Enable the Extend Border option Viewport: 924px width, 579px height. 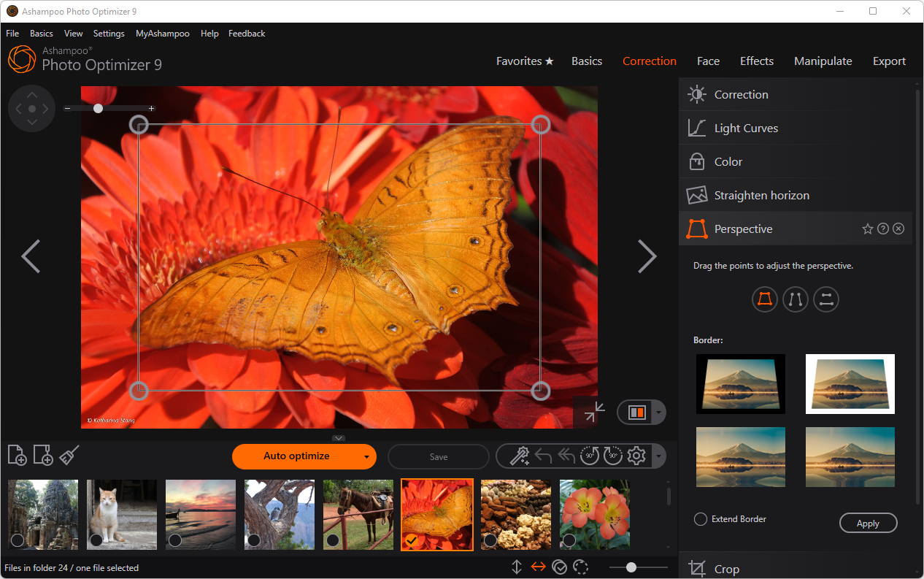[700, 519]
